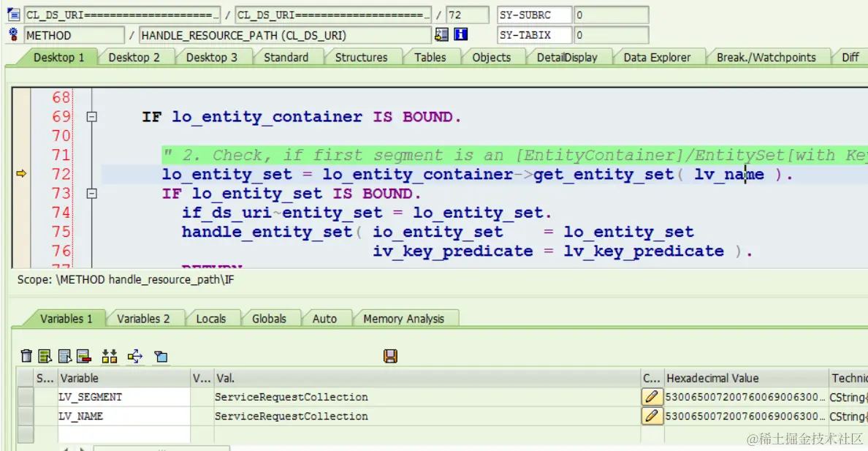Click the METHOD event type field
Image resolution: width=868 pixels, height=451 pixels.
click(x=75, y=36)
